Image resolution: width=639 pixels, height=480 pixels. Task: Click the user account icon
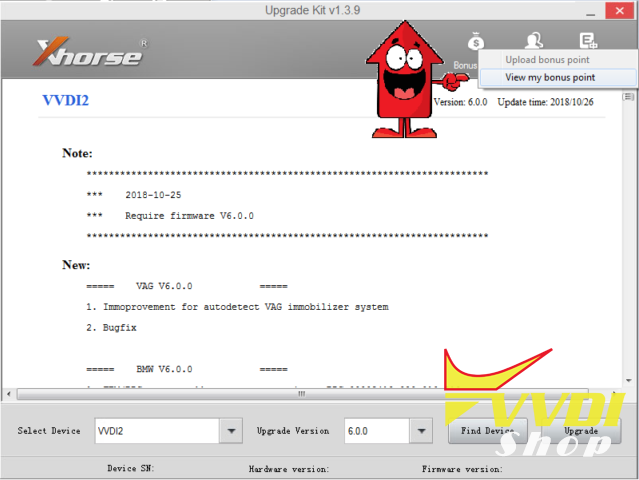point(534,40)
